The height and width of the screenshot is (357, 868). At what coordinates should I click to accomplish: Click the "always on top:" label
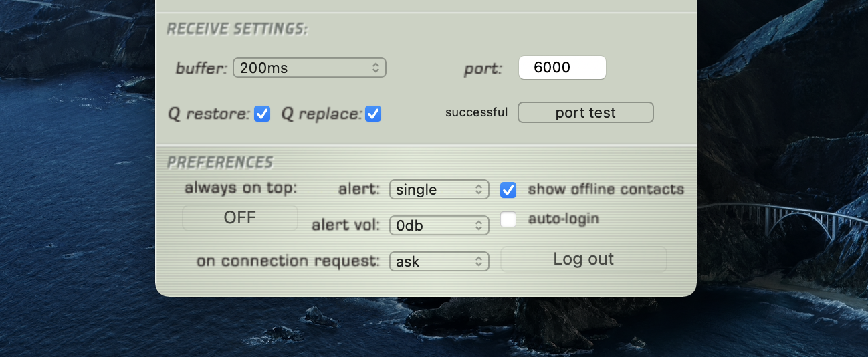tap(241, 188)
